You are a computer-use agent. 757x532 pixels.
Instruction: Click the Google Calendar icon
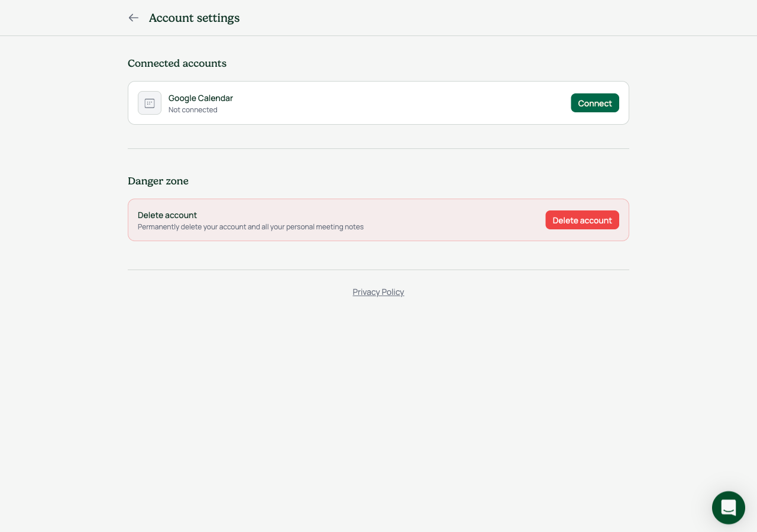tap(150, 103)
